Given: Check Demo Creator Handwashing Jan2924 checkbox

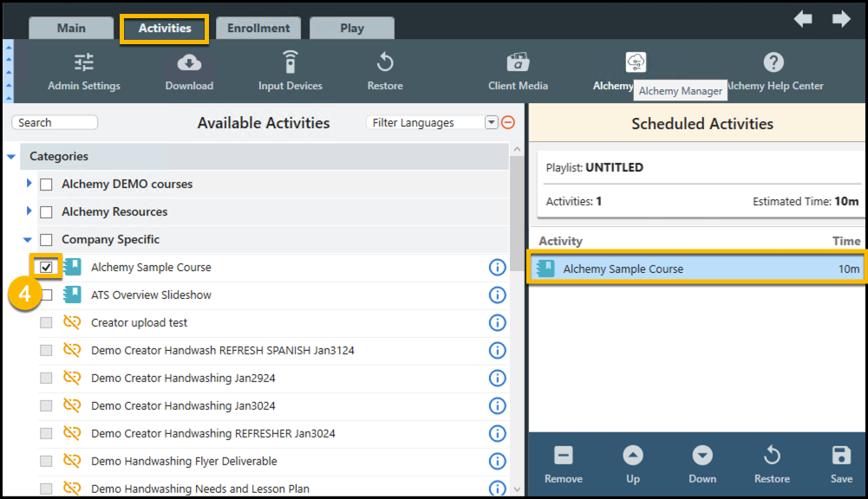Looking at the screenshot, I should [x=47, y=378].
